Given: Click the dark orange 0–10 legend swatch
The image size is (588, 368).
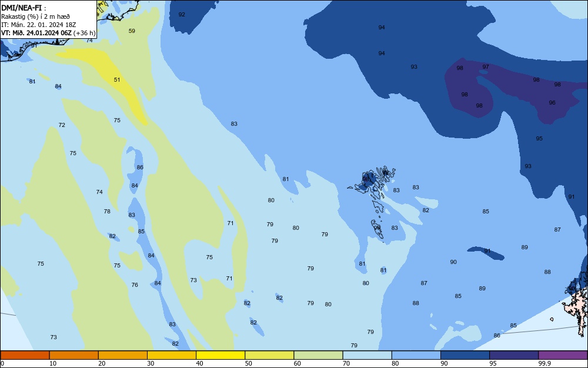Looking at the screenshot, I should (25, 355).
